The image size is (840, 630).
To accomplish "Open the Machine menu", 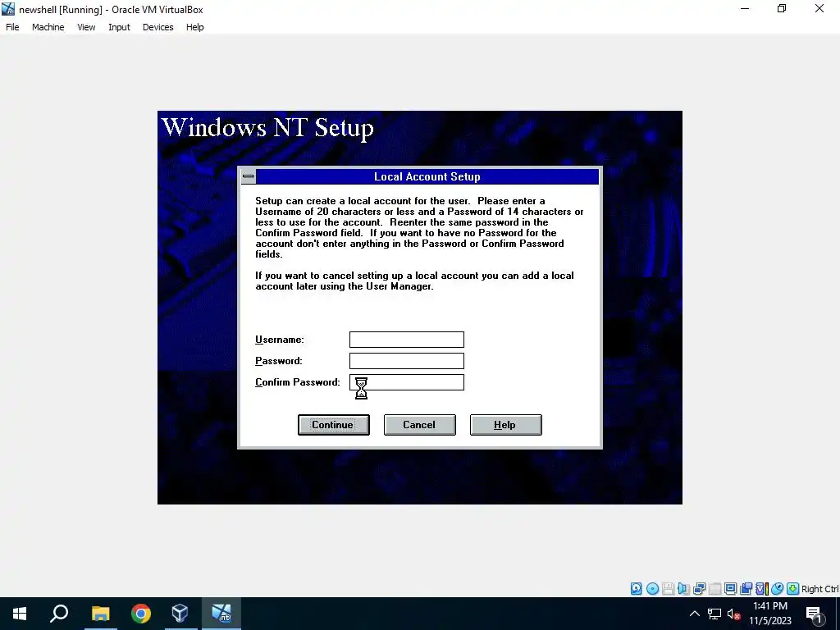I will (48, 27).
